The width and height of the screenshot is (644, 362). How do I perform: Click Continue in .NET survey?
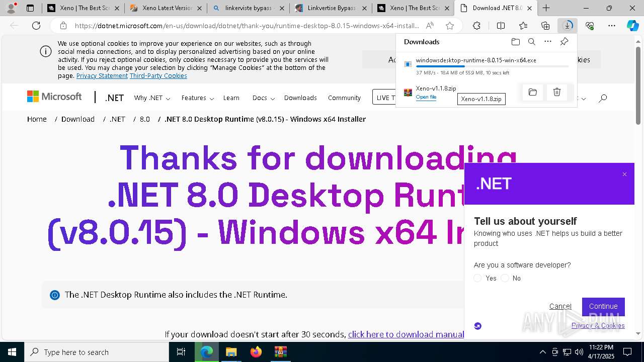pyautogui.click(x=603, y=306)
